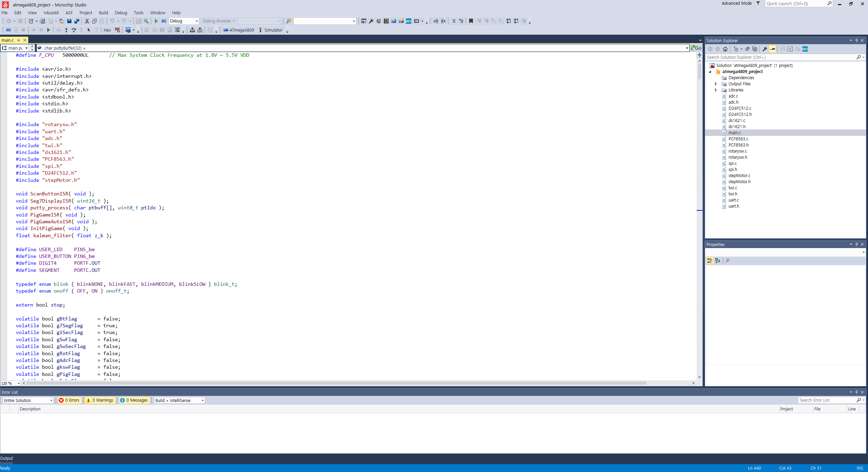Click Solution Explorer Home icon

click(x=725, y=49)
